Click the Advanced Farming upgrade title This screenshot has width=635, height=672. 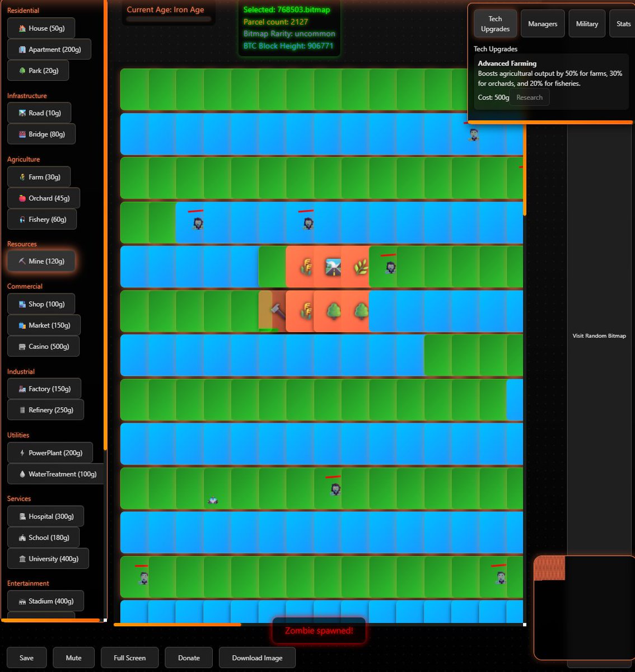click(507, 63)
